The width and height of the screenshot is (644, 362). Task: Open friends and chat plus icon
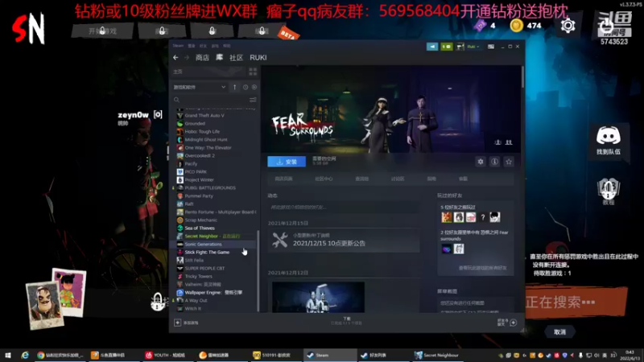pyautogui.click(x=514, y=323)
